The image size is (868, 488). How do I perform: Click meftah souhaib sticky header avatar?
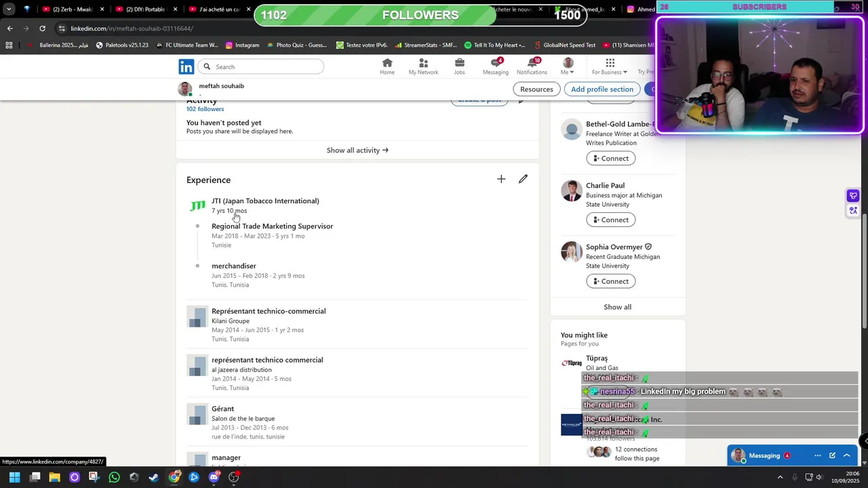[x=185, y=89]
